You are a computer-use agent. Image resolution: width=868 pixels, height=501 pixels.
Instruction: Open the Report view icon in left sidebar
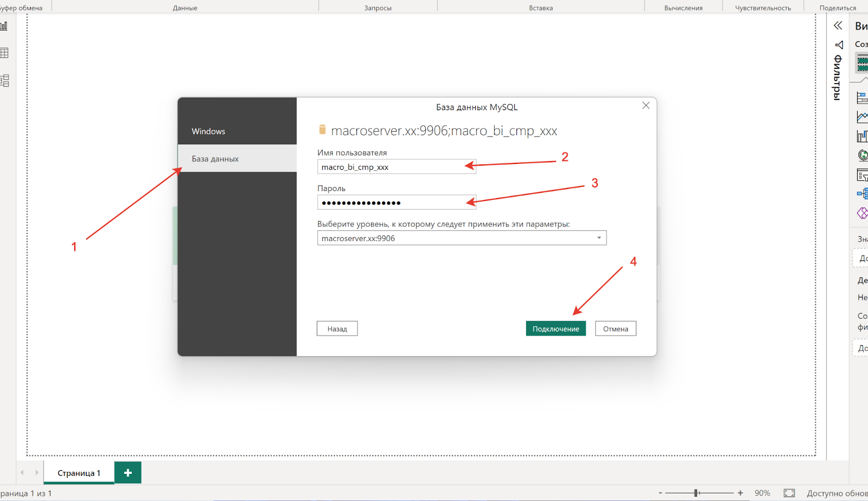pos(4,26)
